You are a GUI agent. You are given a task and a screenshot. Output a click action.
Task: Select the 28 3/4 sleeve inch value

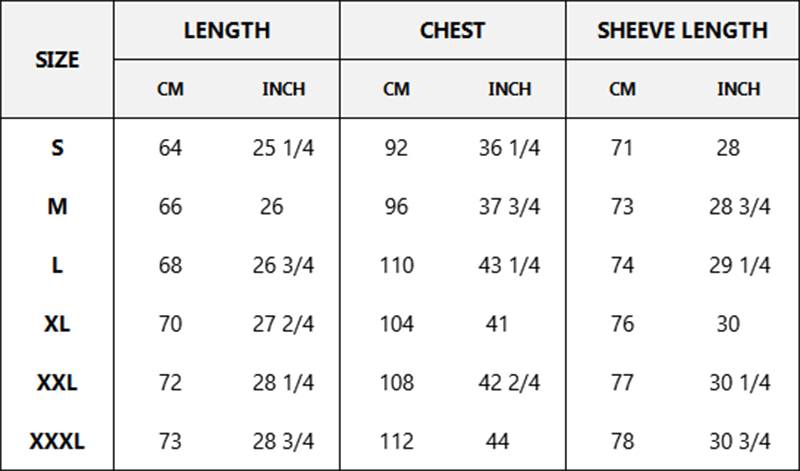pyautogui.click(x=740, y=207)
